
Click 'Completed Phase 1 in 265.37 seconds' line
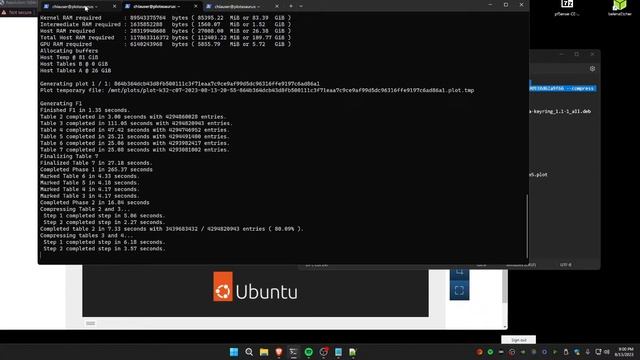tap(96, 169)
